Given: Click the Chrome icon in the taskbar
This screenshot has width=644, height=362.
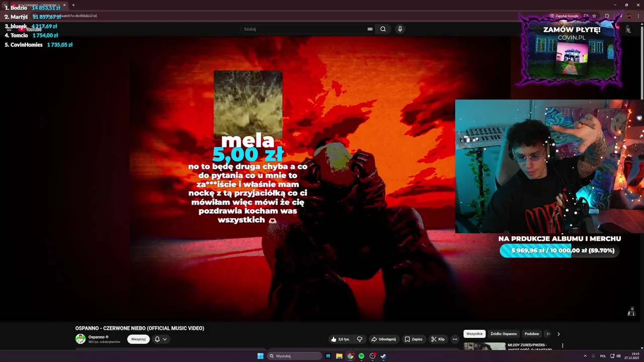Looking at the screenshot, I should point(350,356).
